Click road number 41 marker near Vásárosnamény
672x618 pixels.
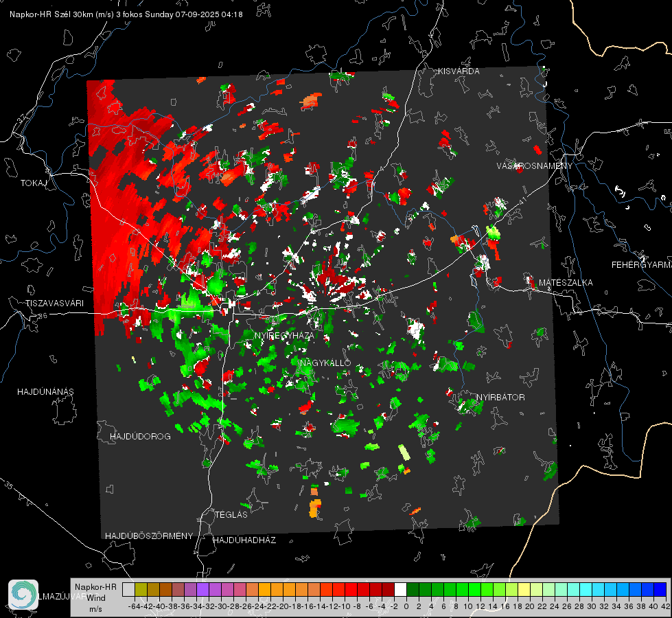522,201
